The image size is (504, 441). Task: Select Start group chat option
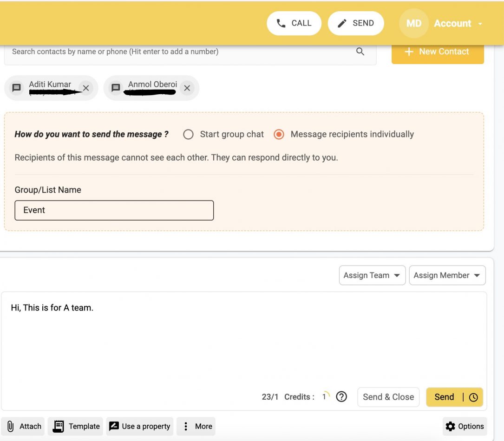188,135
